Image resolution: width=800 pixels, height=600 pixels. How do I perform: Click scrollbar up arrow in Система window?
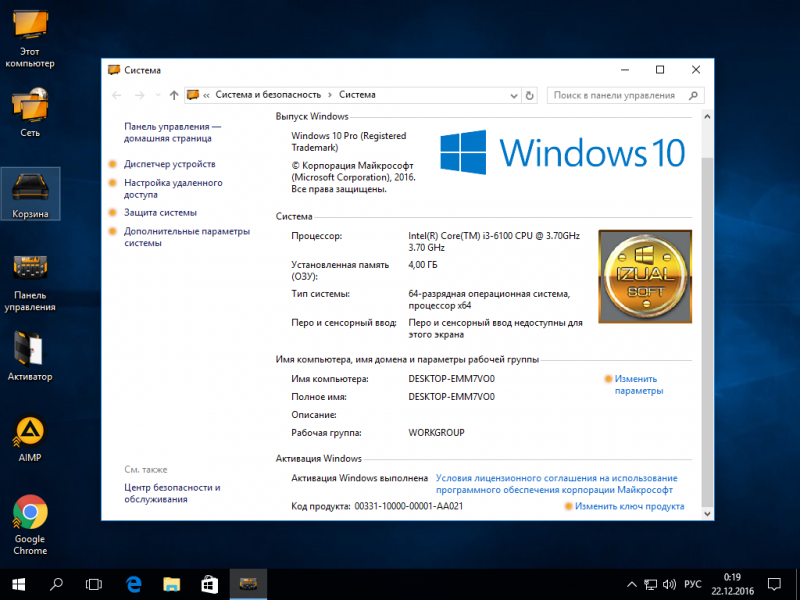707,116
